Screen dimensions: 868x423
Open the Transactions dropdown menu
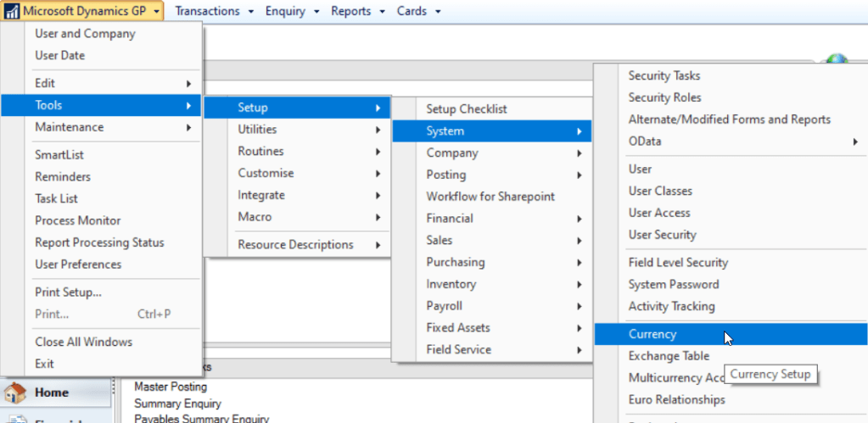[x=207, y=11]
